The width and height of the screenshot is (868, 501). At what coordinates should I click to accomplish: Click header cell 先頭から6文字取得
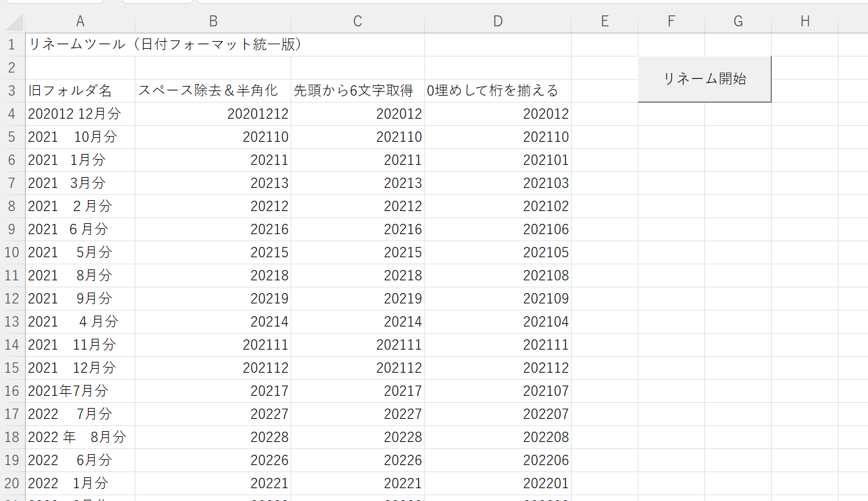coord(357,91)
